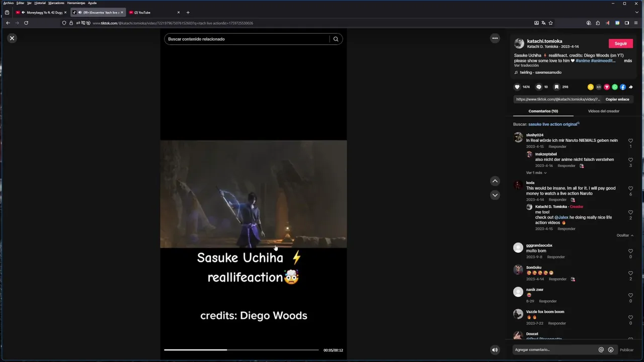Click the Buscar contenido relacionado field
The height and width of the screenshot is (362, 644).
[248, 39]
